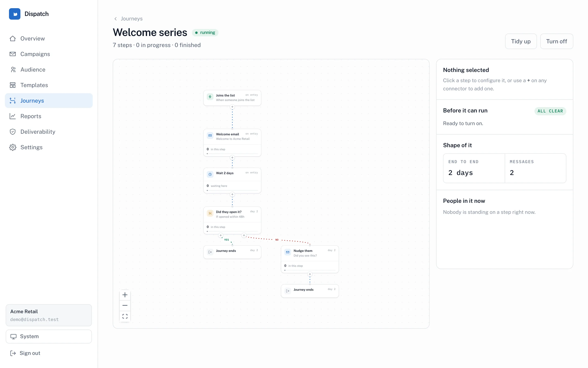588x368 pixels.
Task: Click the ALL CLEAR badge
Action: pos(550,111)
